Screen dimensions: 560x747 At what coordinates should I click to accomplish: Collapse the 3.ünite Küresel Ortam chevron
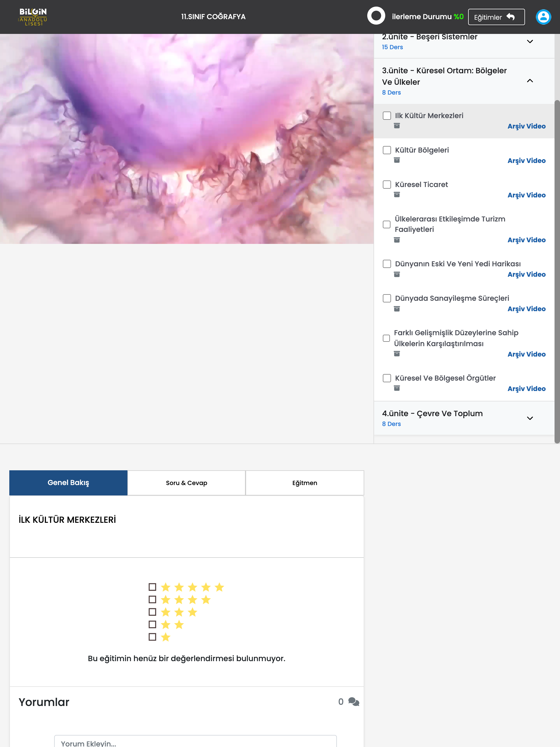[530, 81]
